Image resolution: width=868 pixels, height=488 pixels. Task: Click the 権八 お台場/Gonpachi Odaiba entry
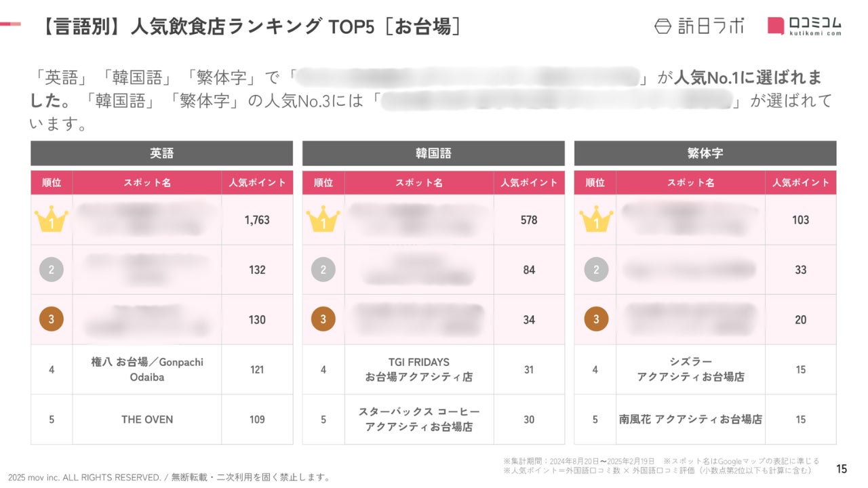147,369
